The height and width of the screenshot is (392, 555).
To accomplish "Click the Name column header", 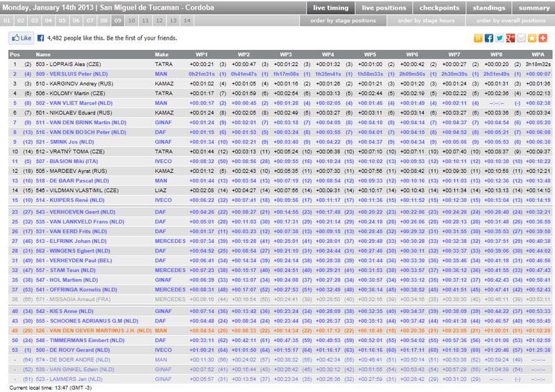I will (x=43, y=55).
